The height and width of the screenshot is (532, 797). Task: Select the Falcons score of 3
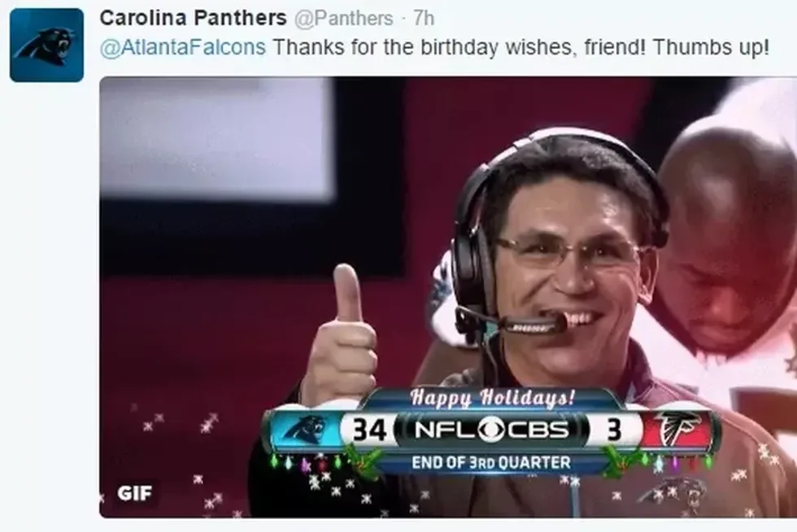point(614,430)
